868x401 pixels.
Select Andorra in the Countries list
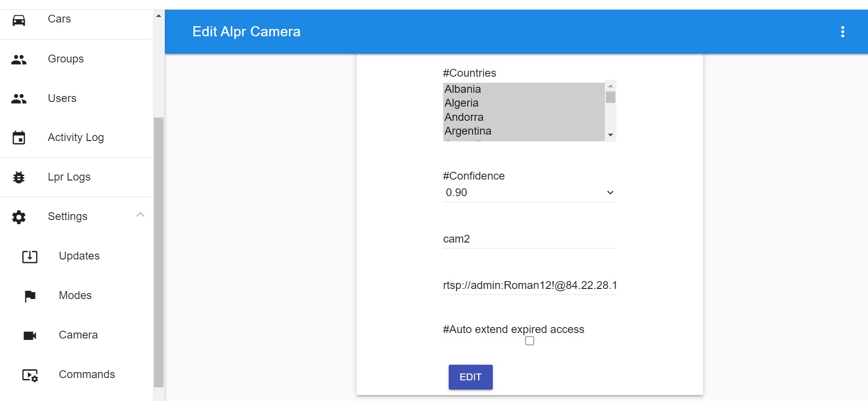[524, 117]
